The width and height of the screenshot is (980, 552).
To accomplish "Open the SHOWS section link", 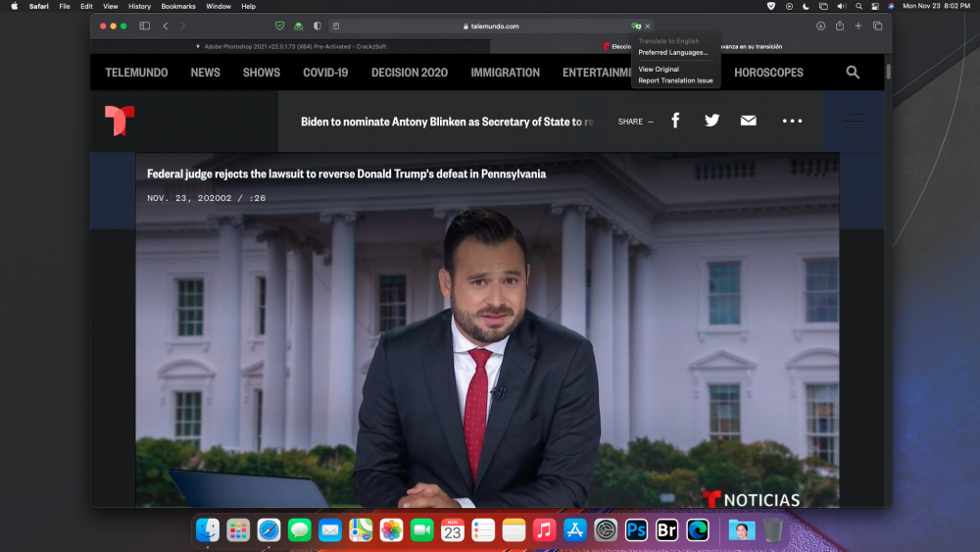I will click(x=262, y=73).
